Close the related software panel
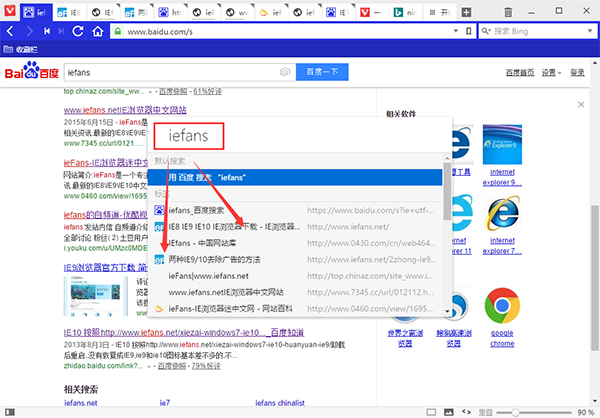Screen dimensions: 600x418 (x=581, y=104)
